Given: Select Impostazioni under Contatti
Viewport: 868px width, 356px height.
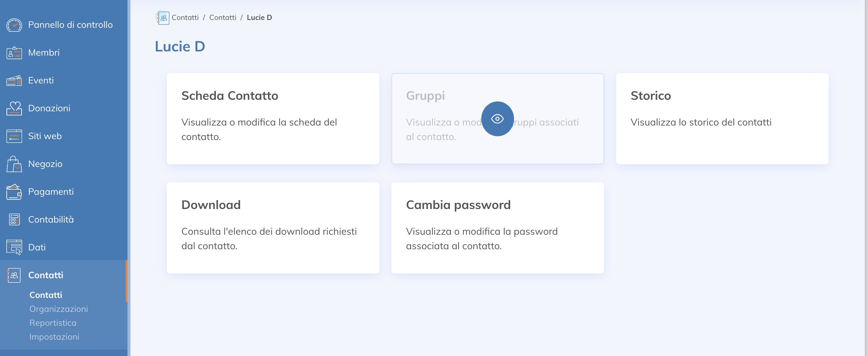Looking at the screenshot, I should point(54,336).
